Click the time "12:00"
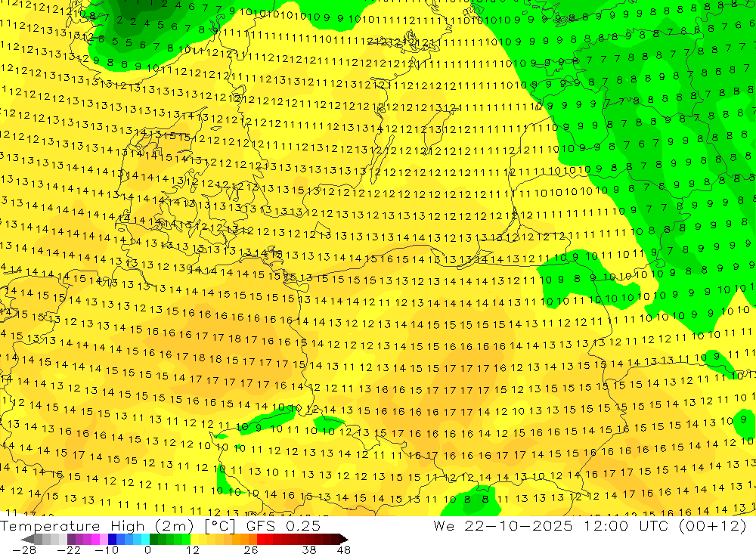 606,525
